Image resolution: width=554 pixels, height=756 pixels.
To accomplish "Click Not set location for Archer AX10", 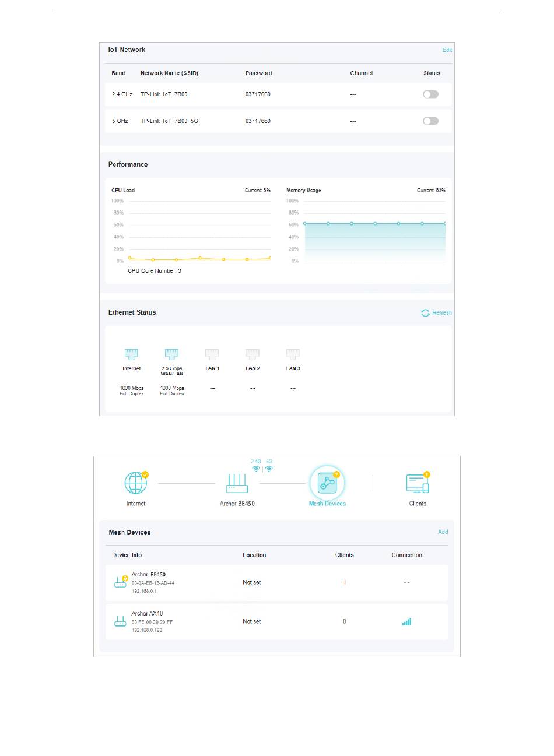I will coord(252,621).
